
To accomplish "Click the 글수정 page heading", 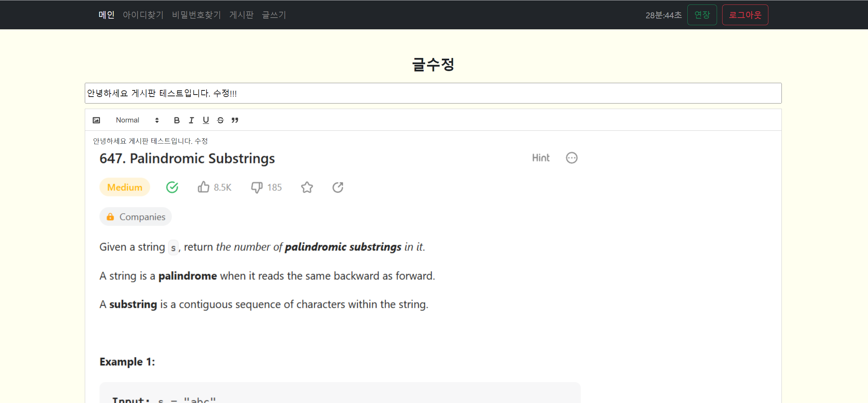I will (x=433, y=65).
